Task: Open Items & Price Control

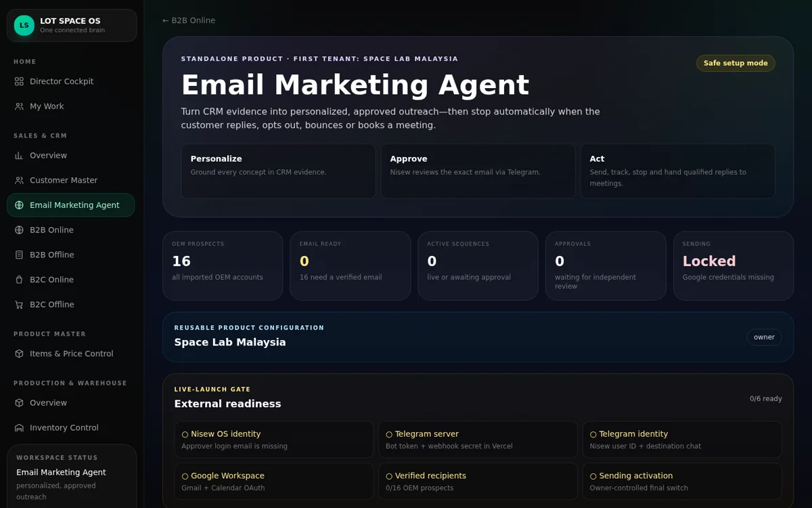Action: [71, 354]
